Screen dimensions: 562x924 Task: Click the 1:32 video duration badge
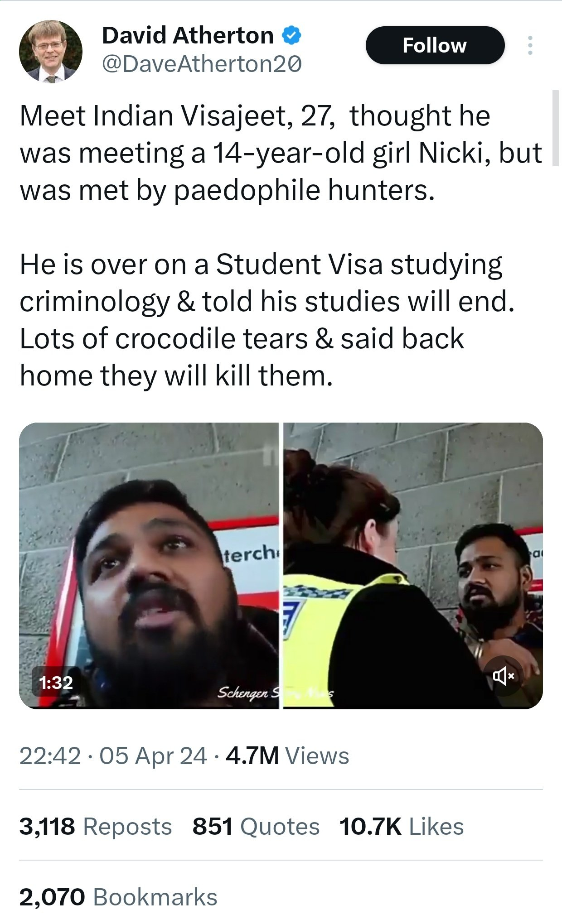[56, 682]
